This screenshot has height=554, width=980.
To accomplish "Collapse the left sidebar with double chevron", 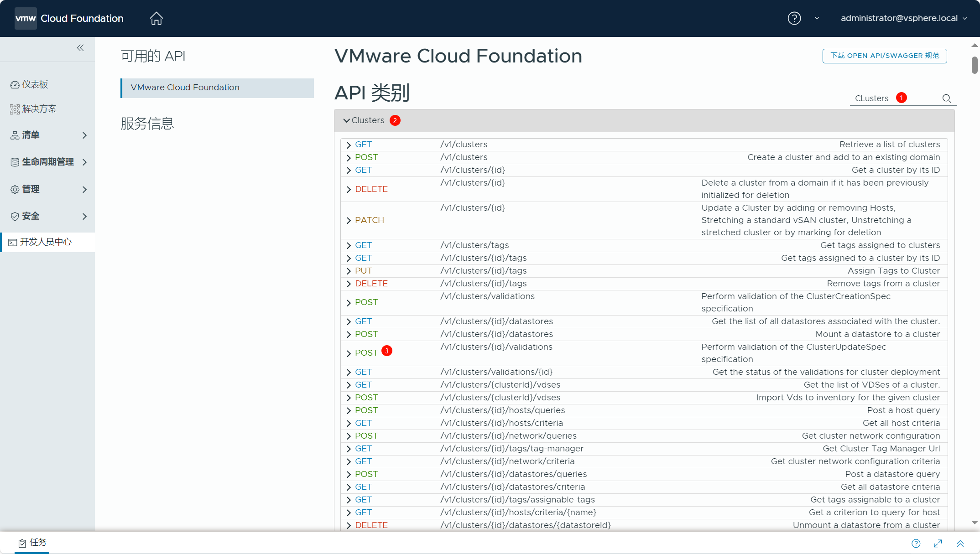I will click(80, 48).
